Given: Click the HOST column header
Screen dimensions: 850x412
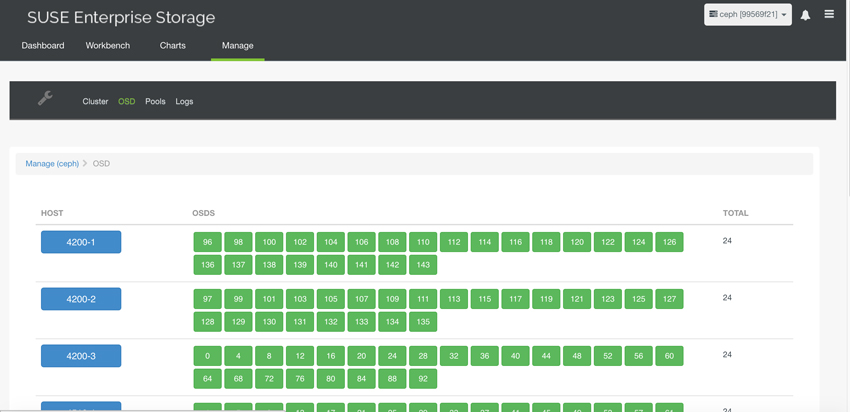Looking at the screenshot, I should tap(52, 213).
